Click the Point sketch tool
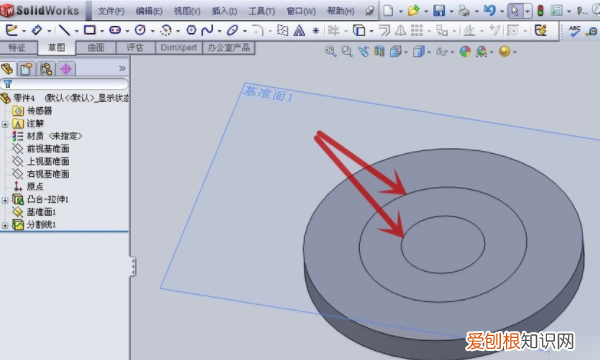Viewport: 600px width, 360px height. [316, 30]
